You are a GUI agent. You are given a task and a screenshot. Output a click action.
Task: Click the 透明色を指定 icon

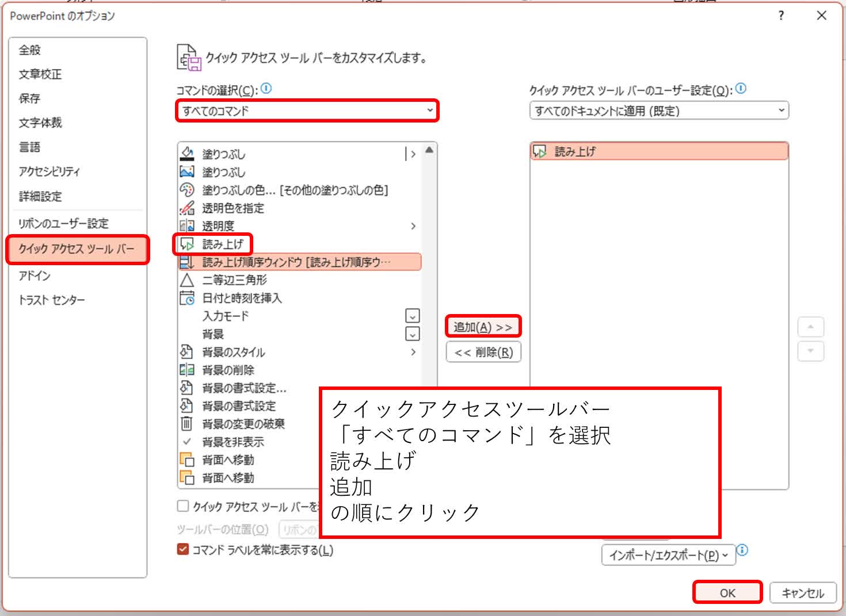[187, 208]
